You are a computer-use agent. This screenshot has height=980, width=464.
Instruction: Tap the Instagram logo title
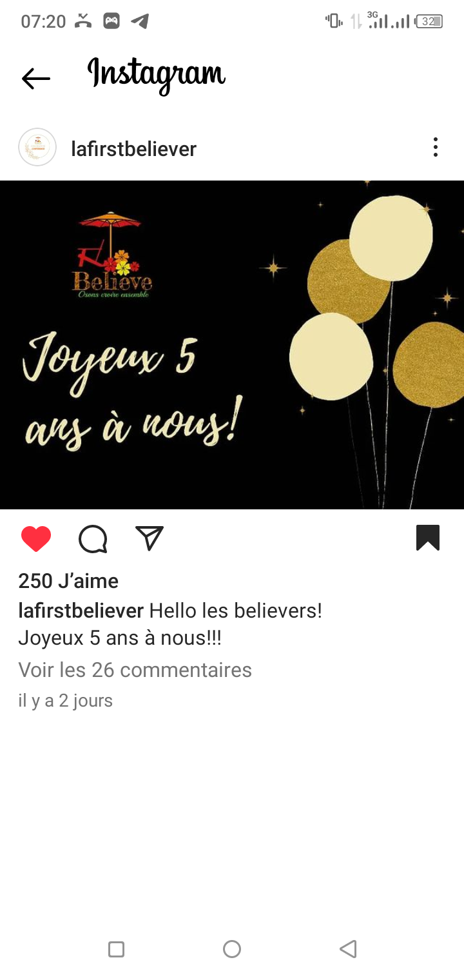click(x=157, y=77)
